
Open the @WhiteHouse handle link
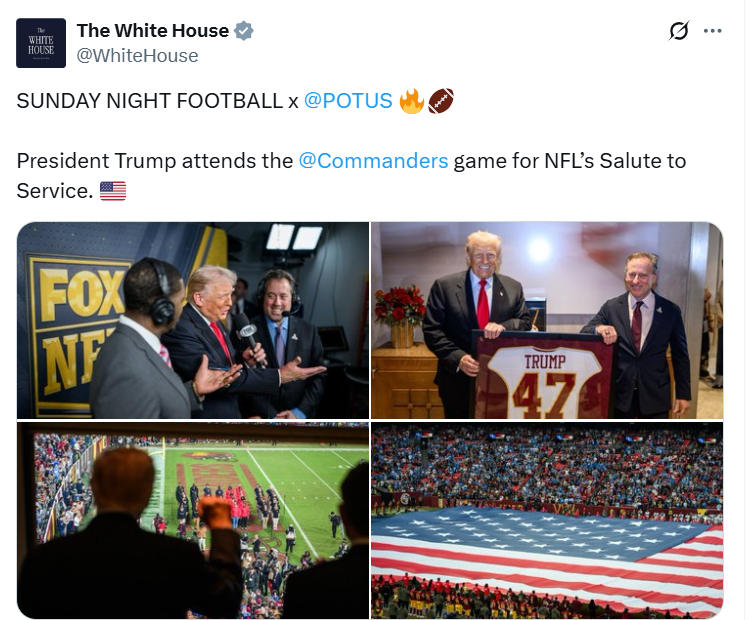pyautogui.click(x=137, y=56)
